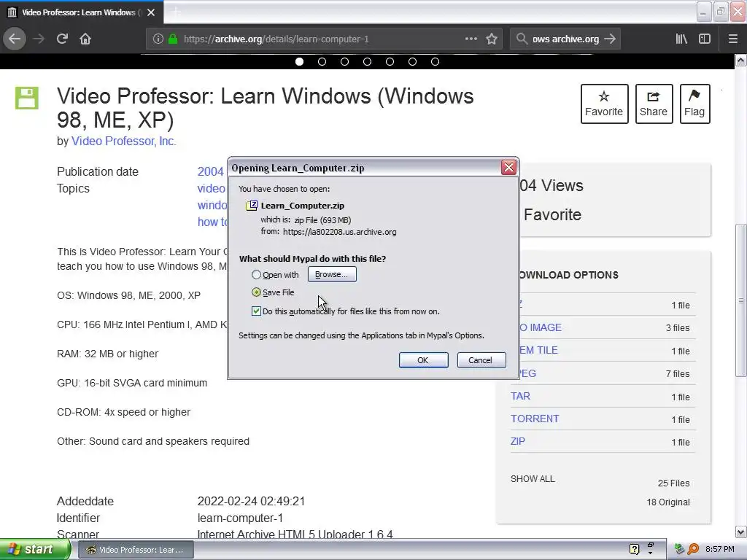Close the Video Professor browser tab
Screen dimensions: 747x560
[x=151, y=12]
